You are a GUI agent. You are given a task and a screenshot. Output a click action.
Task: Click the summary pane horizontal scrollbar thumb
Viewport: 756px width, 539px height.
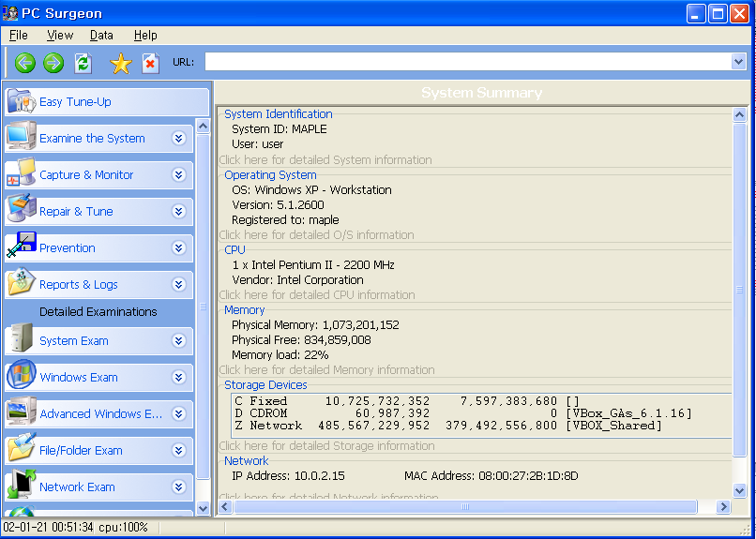tap(465, 507)
